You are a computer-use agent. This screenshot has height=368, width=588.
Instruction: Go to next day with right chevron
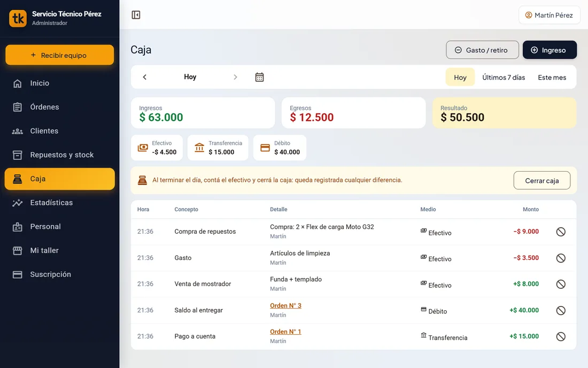coord(235,77)
